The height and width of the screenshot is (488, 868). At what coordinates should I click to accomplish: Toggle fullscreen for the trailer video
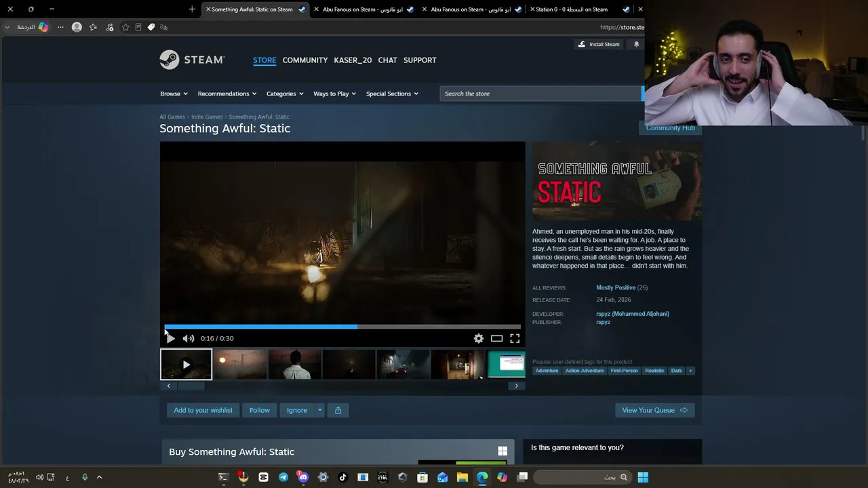515,338
